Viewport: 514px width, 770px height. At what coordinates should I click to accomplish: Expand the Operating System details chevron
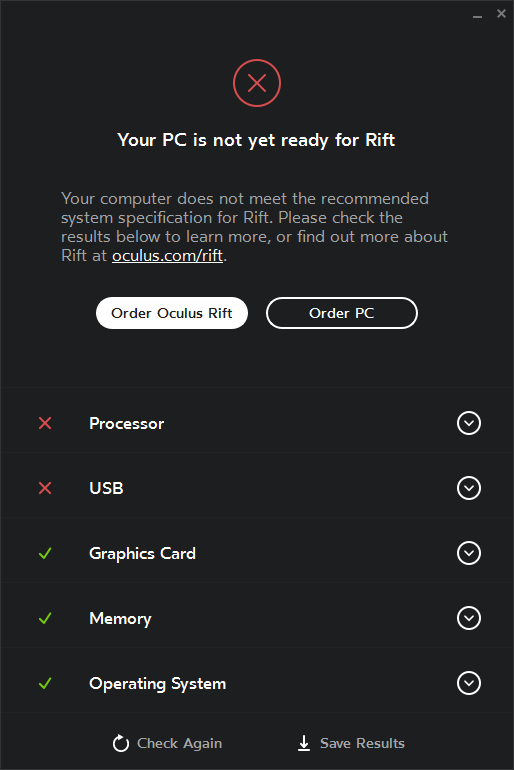(x=469, y=683)
